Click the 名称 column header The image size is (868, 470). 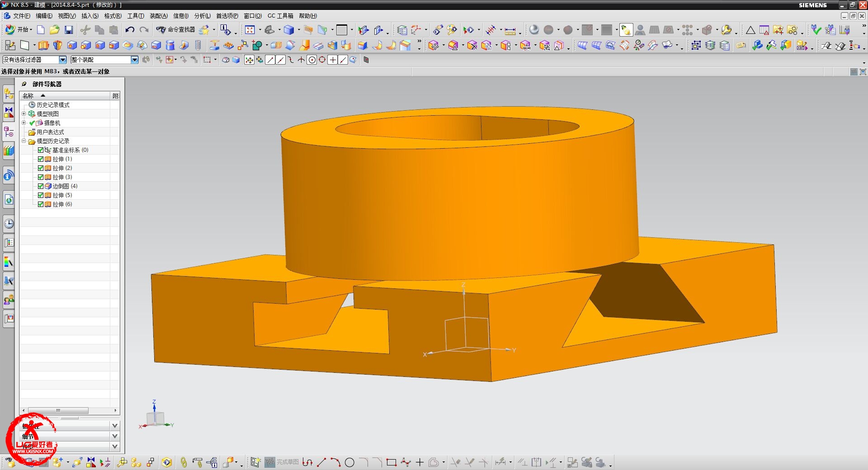point(66,96)
